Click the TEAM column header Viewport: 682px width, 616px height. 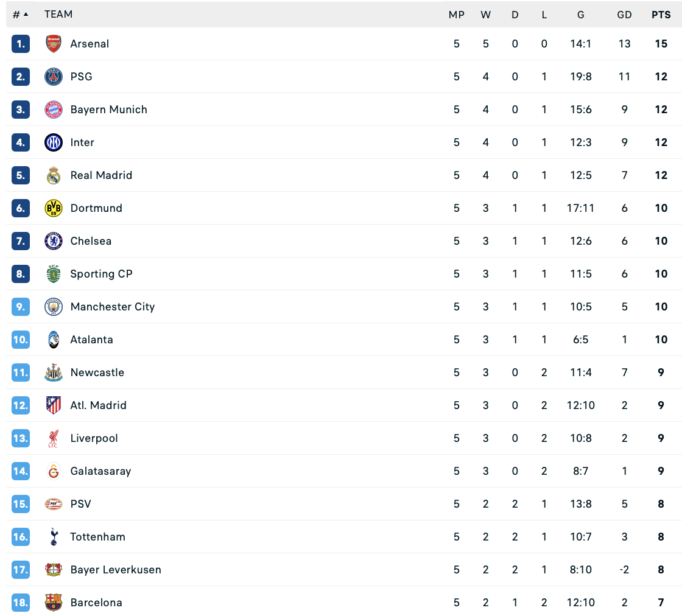click(x=58, y=14)
